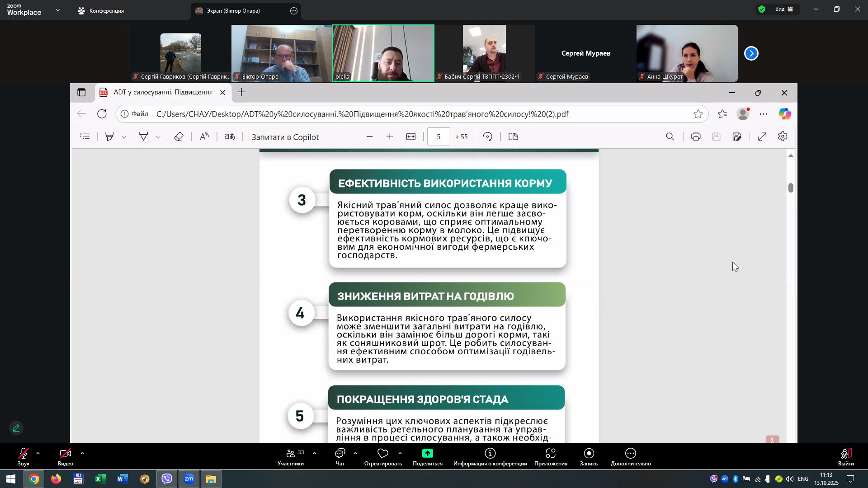868x488 pixels.
Task: Toggle the PDF table of contents
Action: click(85, 136)
